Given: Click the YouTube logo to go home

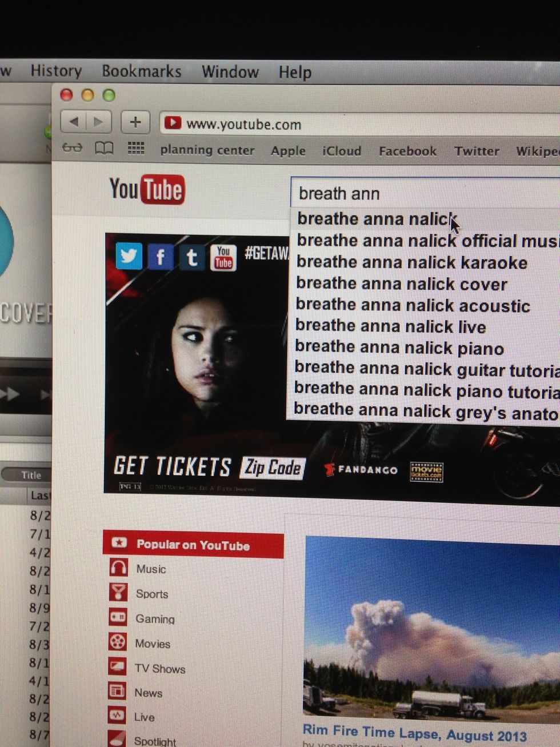Looking at the screenshot, I should click(146, 189).
